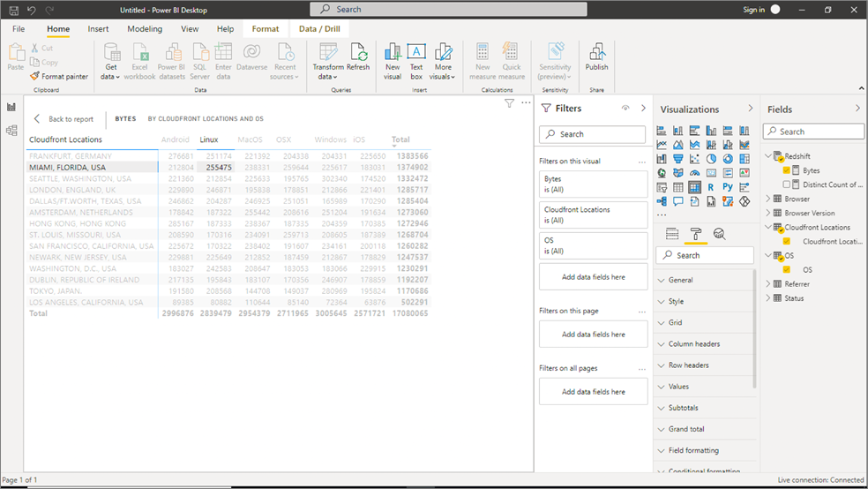This screenshot has width=868, height=489.
Task: Open the Modeling ribbon tab
Action: coord(145,29)
